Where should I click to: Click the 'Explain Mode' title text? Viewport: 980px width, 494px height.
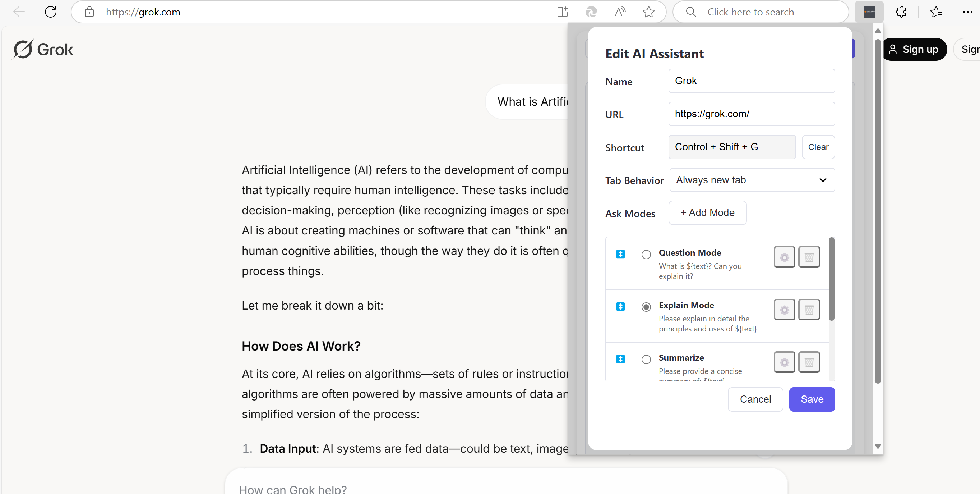click(686, 305)
